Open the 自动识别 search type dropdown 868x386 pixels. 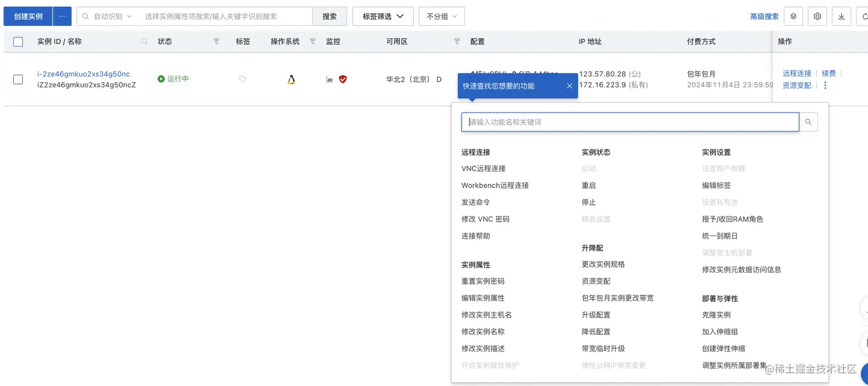point(108,17)
